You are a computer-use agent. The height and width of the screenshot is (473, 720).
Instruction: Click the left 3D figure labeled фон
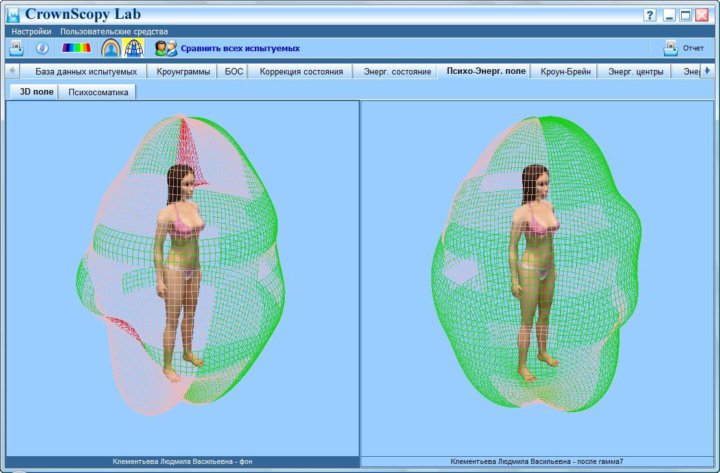click(180, 270)
